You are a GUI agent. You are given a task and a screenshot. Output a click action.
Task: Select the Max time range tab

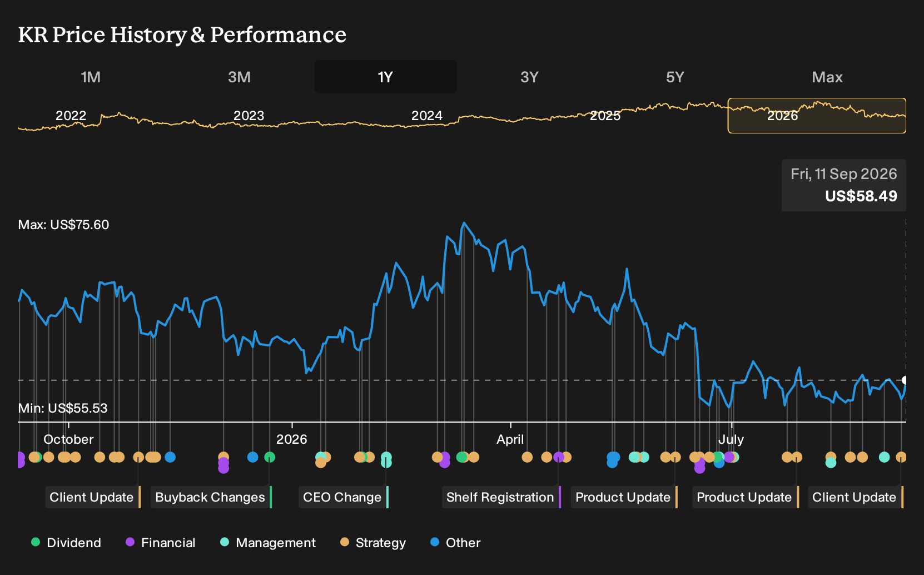pyautogui.click(x=827, y=77)
